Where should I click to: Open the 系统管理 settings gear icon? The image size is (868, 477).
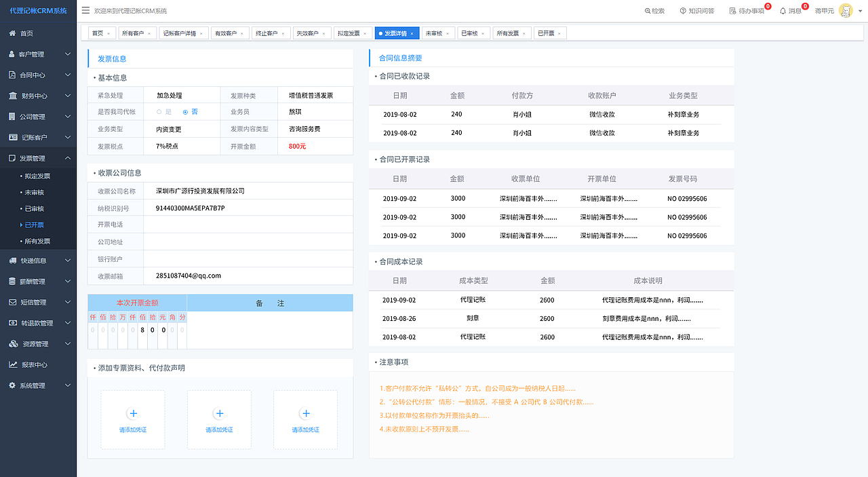[14, 385]
